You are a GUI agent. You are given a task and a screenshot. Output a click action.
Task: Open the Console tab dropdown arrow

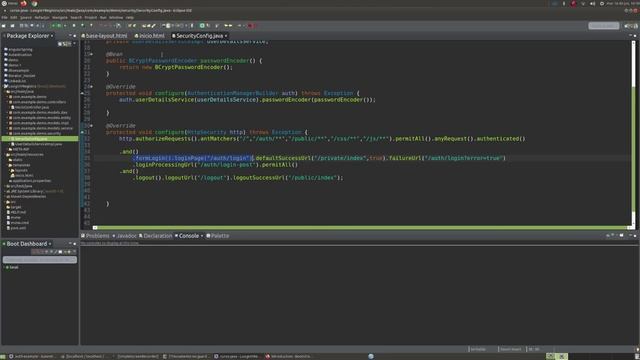(202, 236)
